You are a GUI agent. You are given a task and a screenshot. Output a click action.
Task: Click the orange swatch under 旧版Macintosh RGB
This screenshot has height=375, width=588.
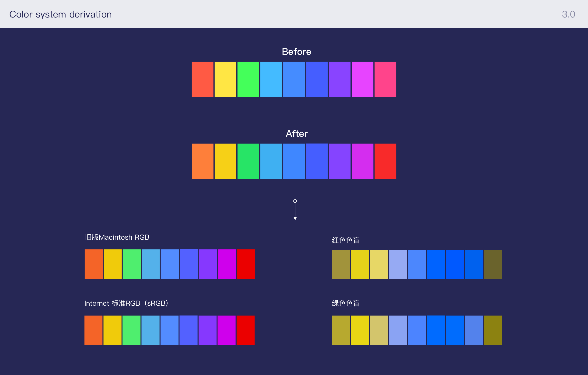coord(94,264)
